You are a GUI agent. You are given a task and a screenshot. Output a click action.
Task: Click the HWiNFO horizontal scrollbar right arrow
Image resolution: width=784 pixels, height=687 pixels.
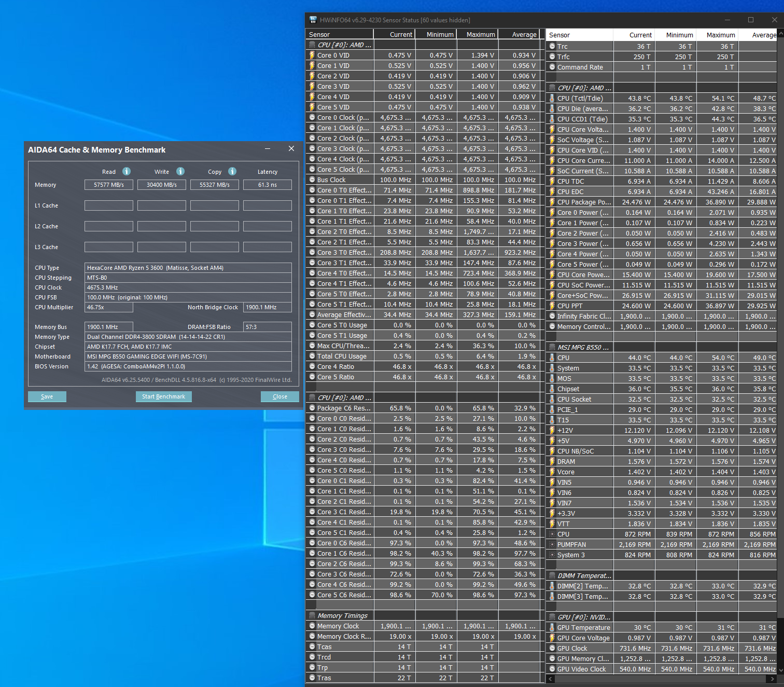[x=773, y=679]
